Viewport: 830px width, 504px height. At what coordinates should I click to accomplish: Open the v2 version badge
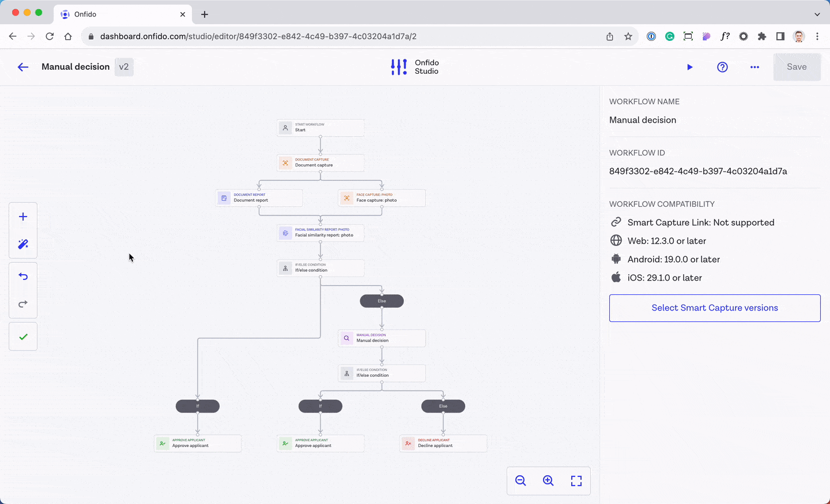tap(124, 67)
